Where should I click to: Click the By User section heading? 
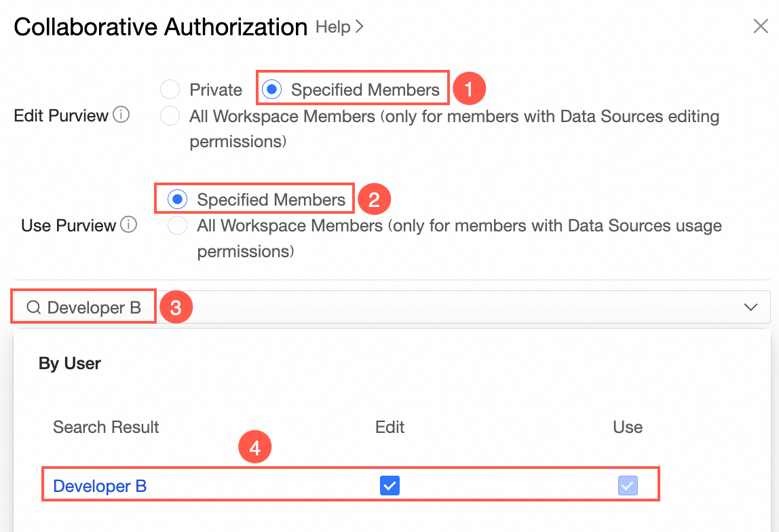coord(70,364)
